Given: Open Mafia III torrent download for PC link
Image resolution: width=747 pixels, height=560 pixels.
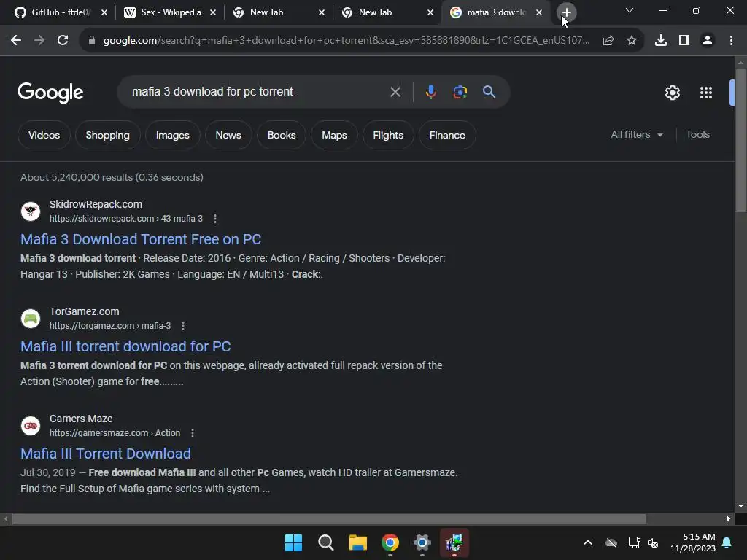Looking at the screenshot, I should click(x=125, y=346).
